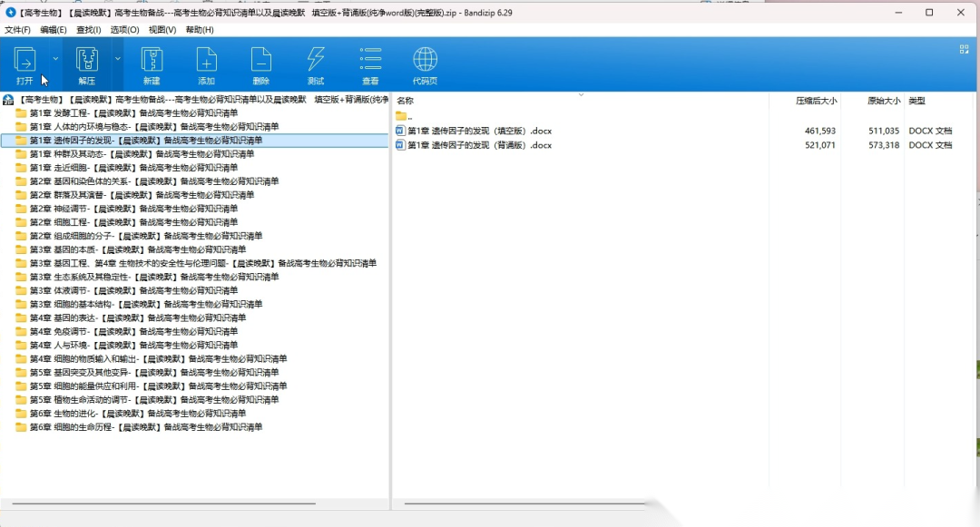This screenshot has height=527, width=980.
Task: Open the File (文件) menu
Action: [17, 30]
